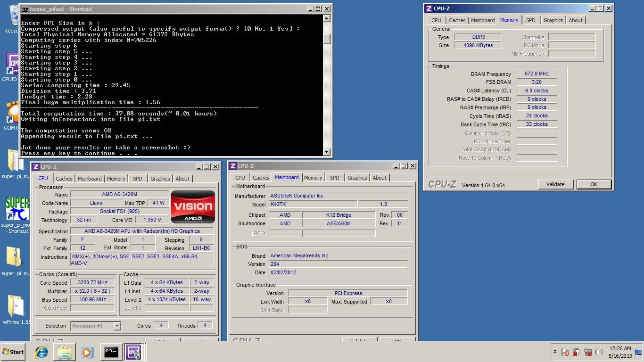Screen dimensions: 644x362
Task: Click the Level 2 4 x 1024 KBytes value
Action: pyautogui.click(x=167, y=299)
